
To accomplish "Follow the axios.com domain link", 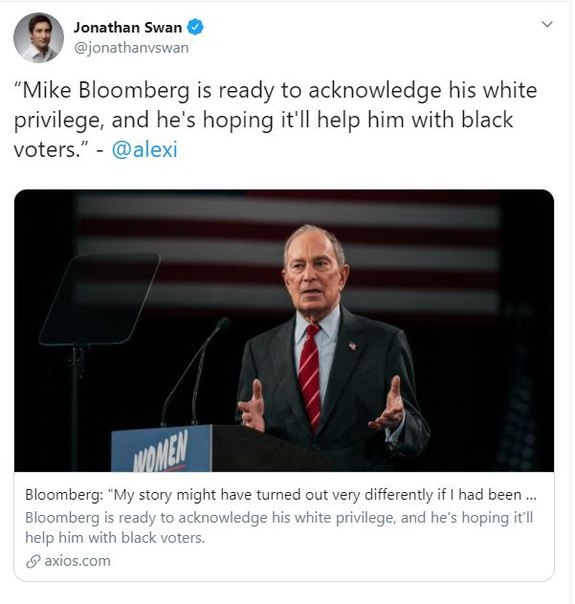I will click(77, 561).
